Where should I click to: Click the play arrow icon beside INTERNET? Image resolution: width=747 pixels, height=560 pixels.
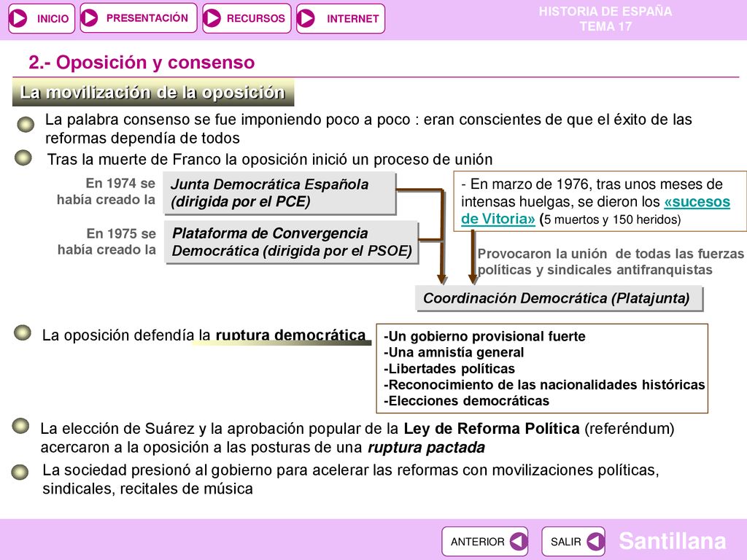306,18
